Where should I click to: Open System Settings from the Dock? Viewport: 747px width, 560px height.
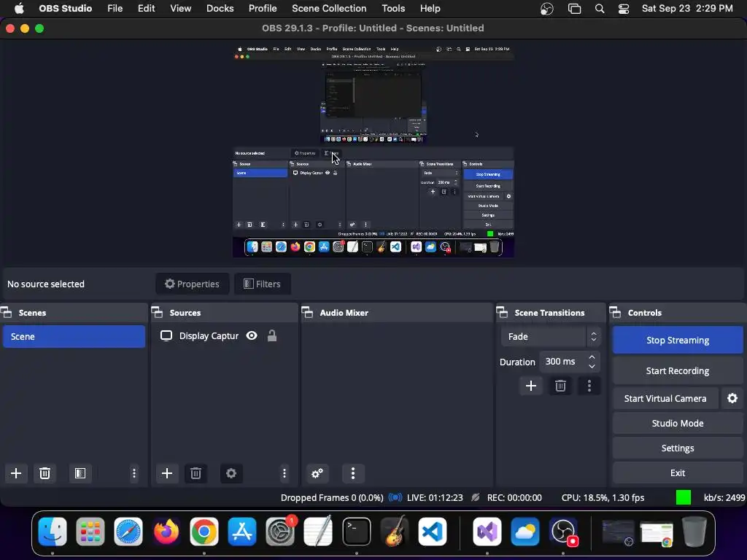(280, 532)
